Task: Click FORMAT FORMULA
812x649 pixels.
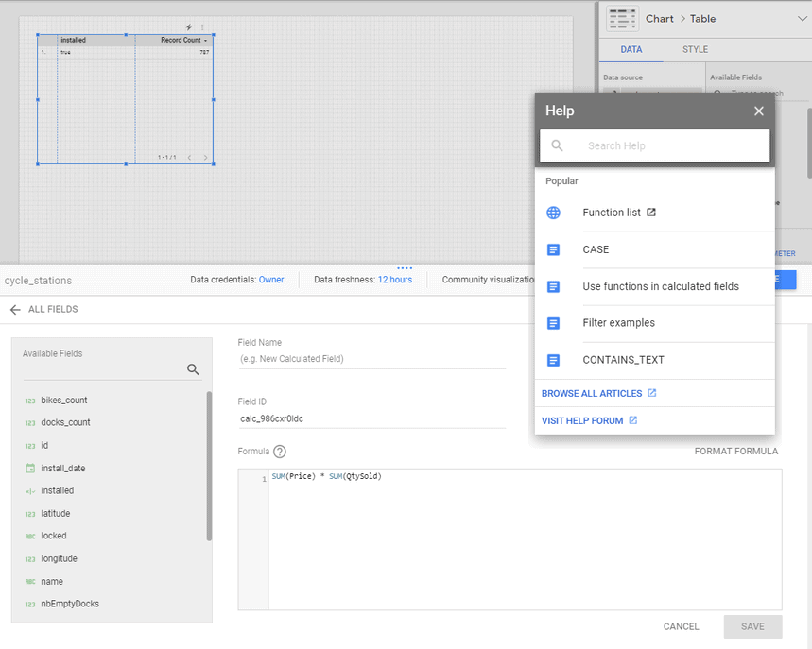Action: point(735,452)
